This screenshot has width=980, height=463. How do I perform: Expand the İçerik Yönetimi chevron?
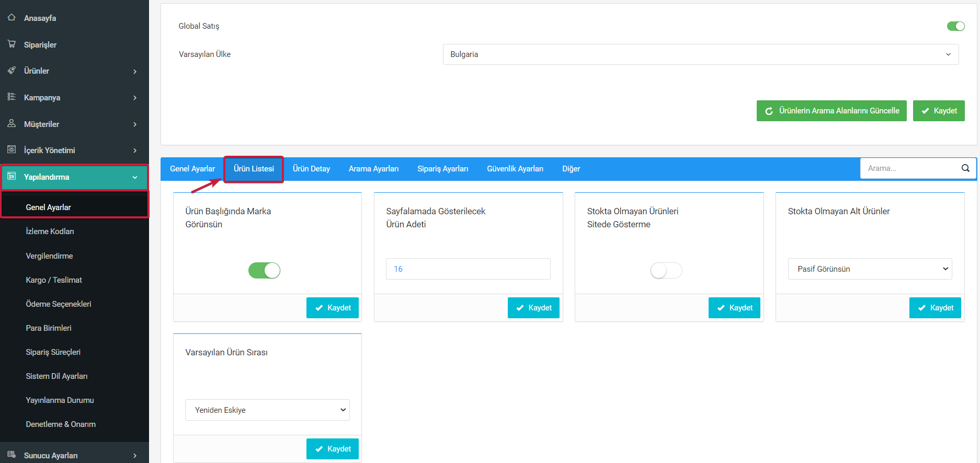click(x=135, y=151)
